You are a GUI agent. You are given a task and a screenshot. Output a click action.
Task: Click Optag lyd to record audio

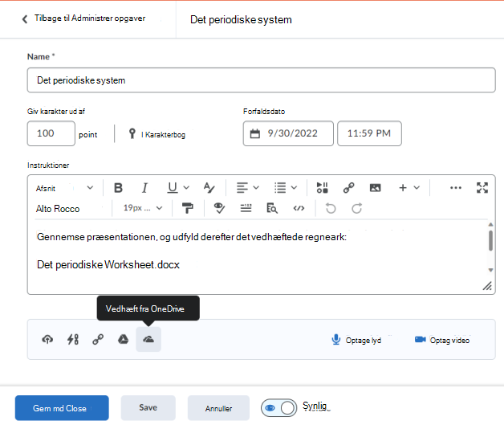click(356, 340)
